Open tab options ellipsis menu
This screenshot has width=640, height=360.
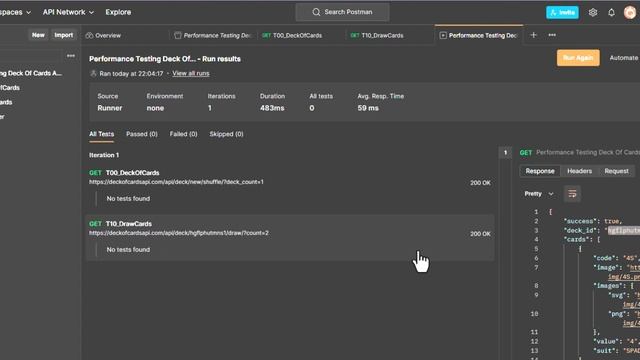[x=552, y=35]
